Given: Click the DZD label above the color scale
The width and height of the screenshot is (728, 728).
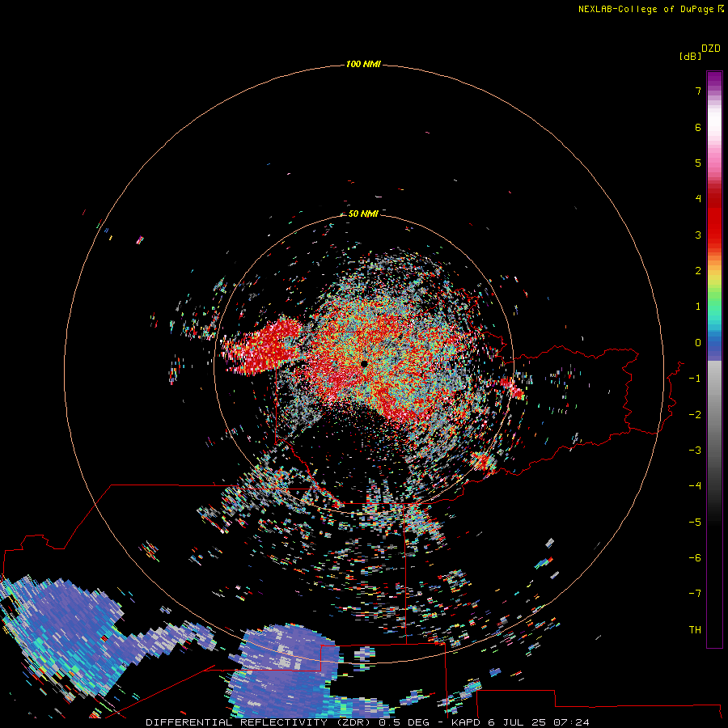Looking at the screenshot, I should [x=711, y=49].
